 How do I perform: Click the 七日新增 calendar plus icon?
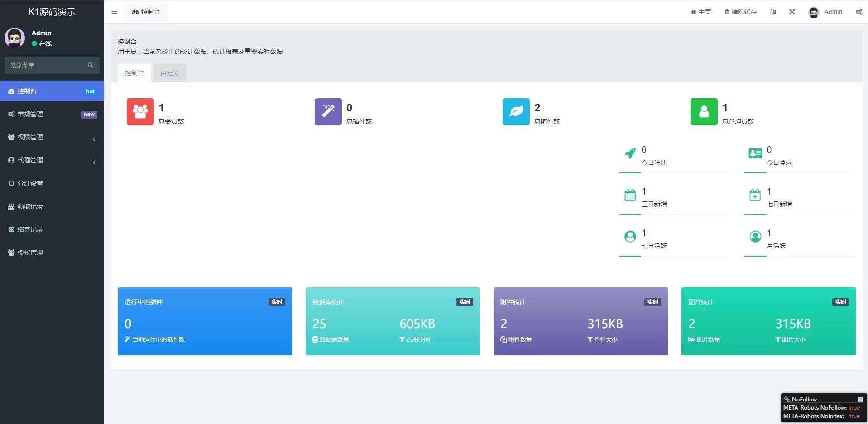(755, 195)
